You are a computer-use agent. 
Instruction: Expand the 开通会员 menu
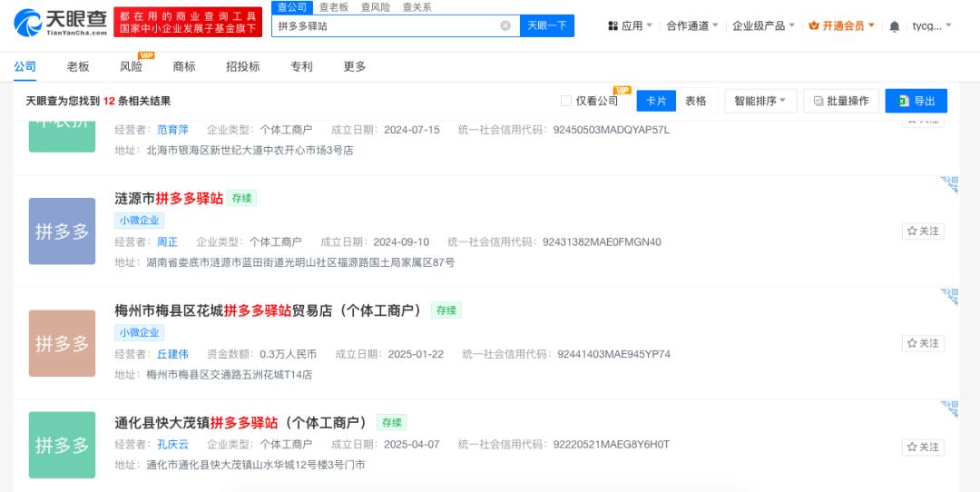tap(842, 25)
